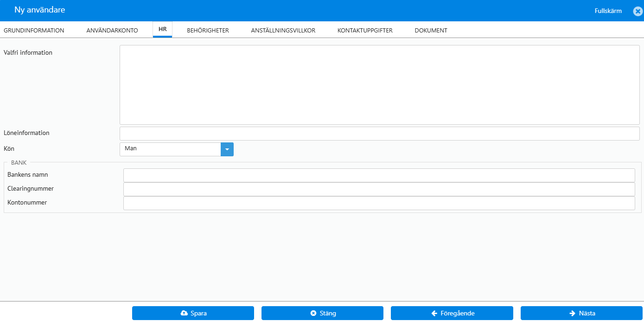Proceed with the Nästa button
Screen dimensions: 644x321
point(582,313)
